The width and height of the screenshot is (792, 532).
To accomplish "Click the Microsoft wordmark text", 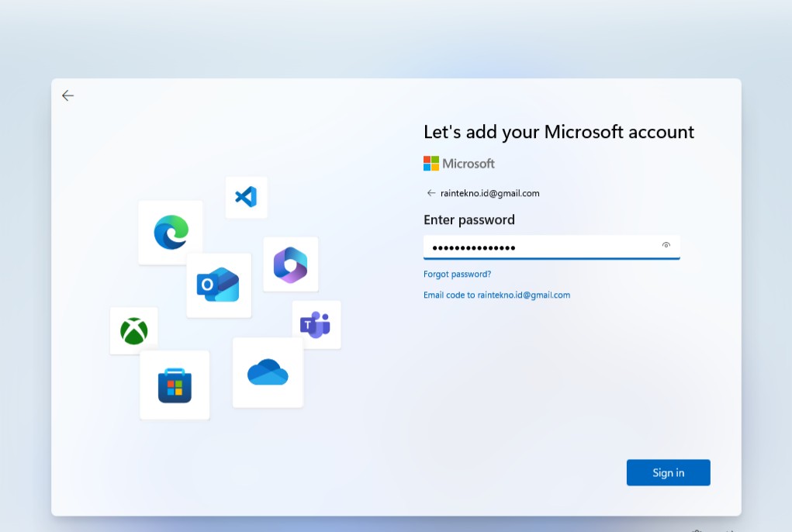I will pos(469,164).
